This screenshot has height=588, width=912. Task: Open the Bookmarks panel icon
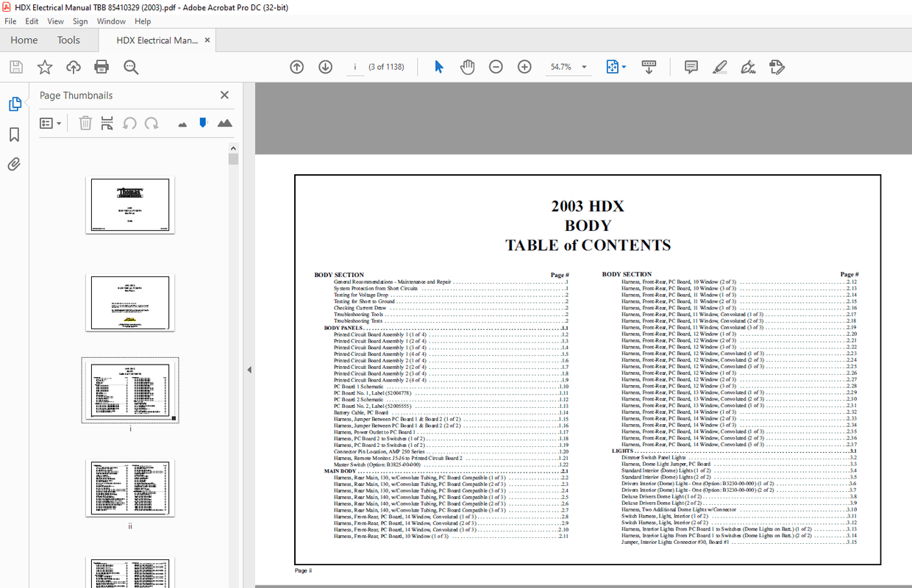point(15,135)
